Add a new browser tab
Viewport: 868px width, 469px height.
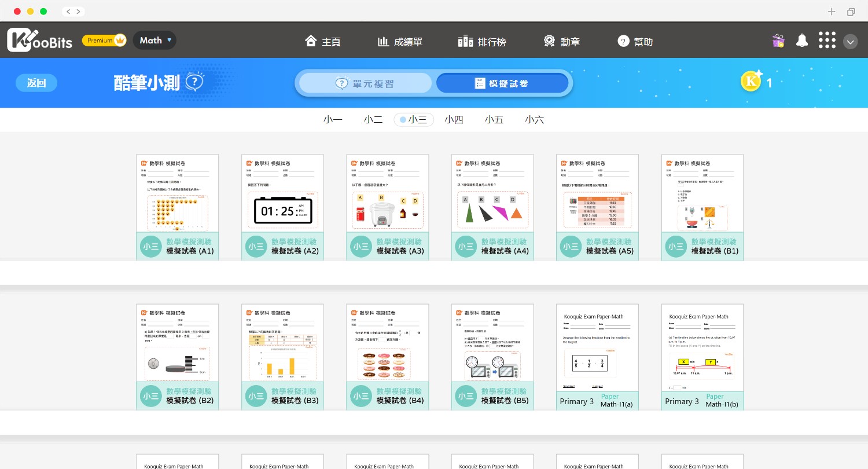[832, 12]
